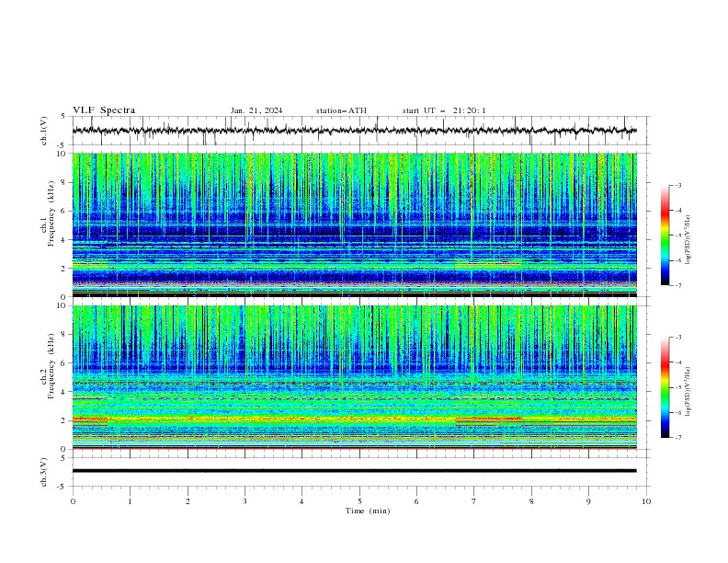Click the -3 label on ch.2 color bar
This screenshot has width=728, height=563.
pyautogui.click(x=678, y=338)
